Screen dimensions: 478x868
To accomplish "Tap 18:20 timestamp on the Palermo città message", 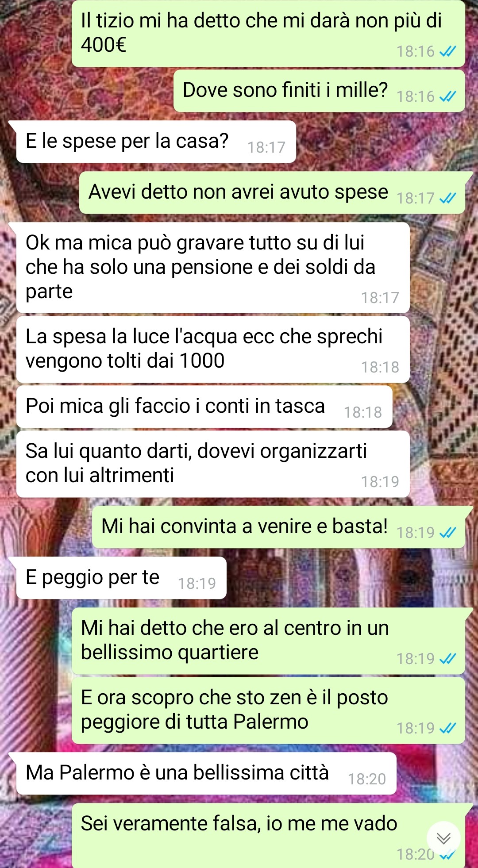I will tap(367, 779).
